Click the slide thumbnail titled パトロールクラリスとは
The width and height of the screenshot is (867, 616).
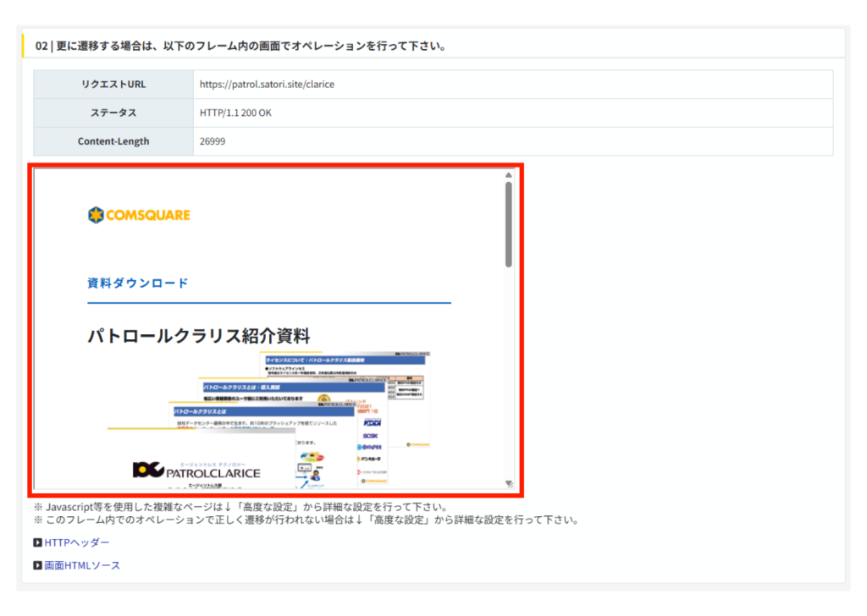222,410
